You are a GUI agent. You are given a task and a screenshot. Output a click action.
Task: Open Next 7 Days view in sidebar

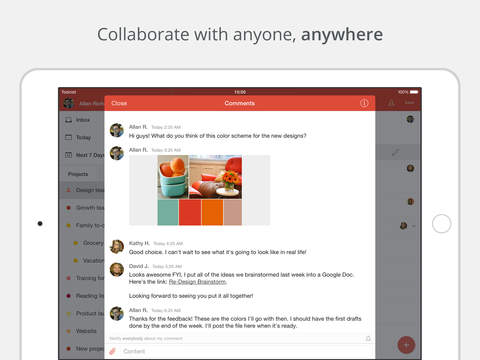pyautogui.click(x=82, y=155)
